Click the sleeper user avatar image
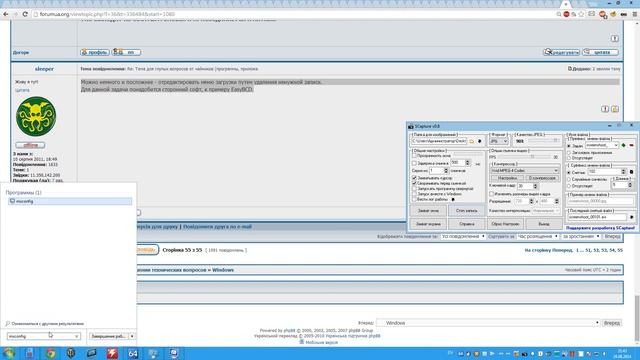This screenshot has height=360, width=640. click(x=36, y=116)
